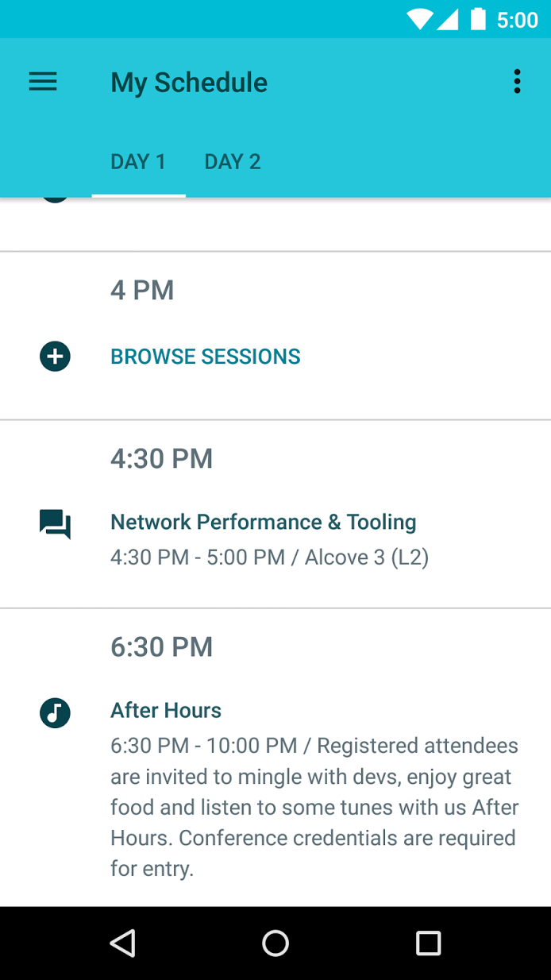The image size is (551, 980).
Task: Tap the chat bubbles session icon
Action: point(55,524)
